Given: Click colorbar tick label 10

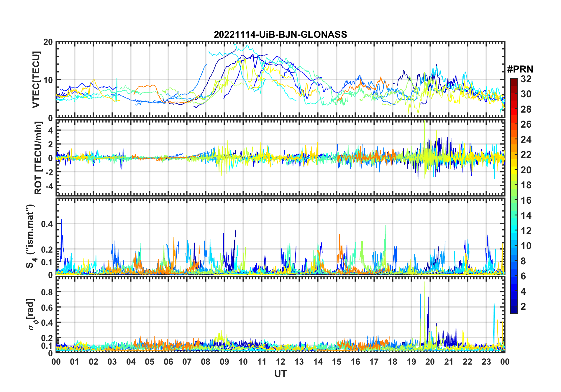Looking at the screenshot, I should (526, 246).
